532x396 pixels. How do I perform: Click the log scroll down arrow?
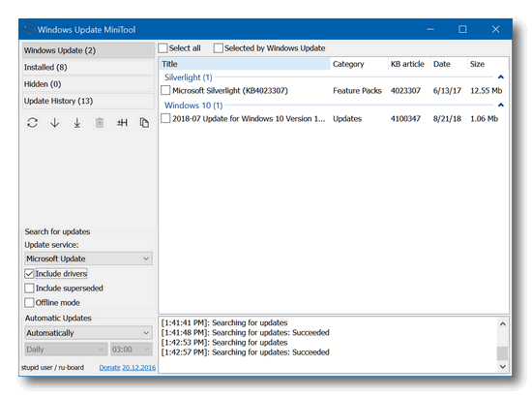point(502,366)
